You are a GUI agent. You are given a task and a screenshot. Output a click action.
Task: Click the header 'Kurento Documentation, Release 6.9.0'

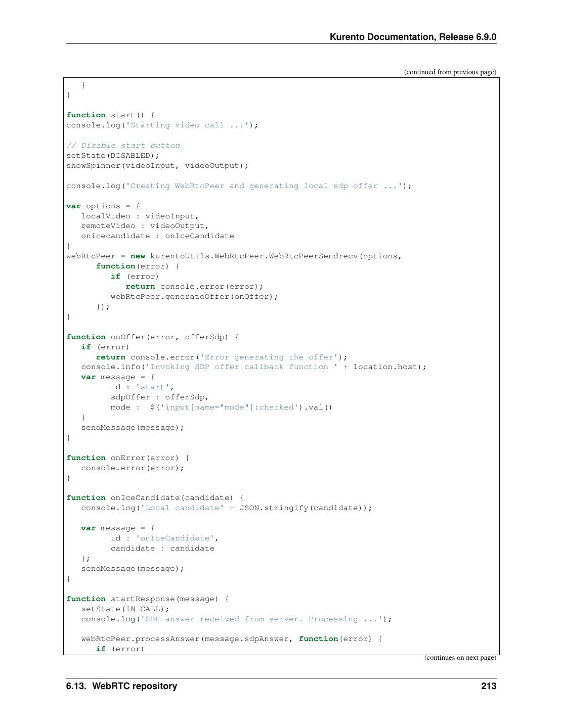(x=413, y=37)
